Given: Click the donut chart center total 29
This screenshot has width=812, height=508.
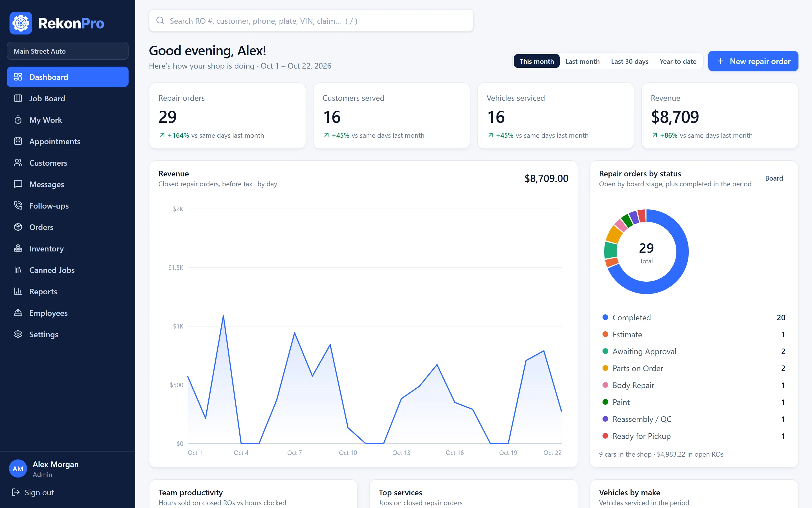Looking at the screenshot, I should pyautogui.click(x=646, y=249).
